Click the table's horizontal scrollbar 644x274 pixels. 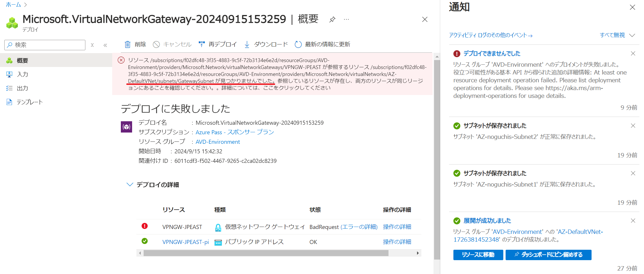pos(266,253)
